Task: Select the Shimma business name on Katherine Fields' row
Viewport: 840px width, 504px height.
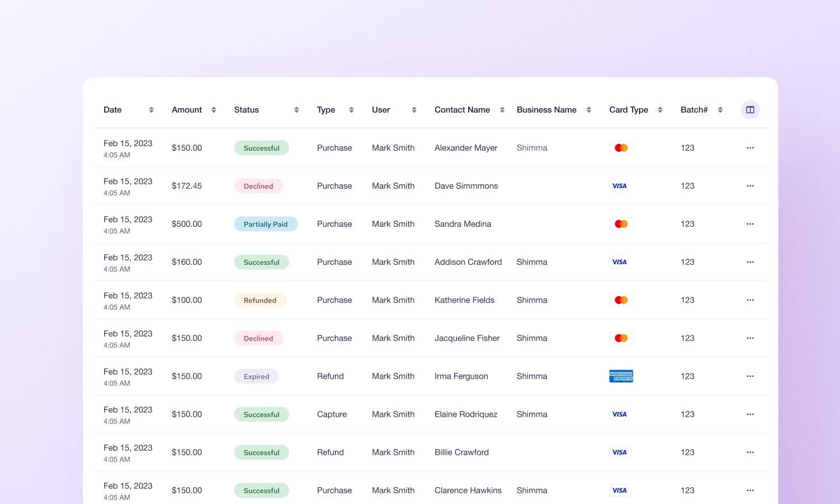Action: click(x=531, y=300)
